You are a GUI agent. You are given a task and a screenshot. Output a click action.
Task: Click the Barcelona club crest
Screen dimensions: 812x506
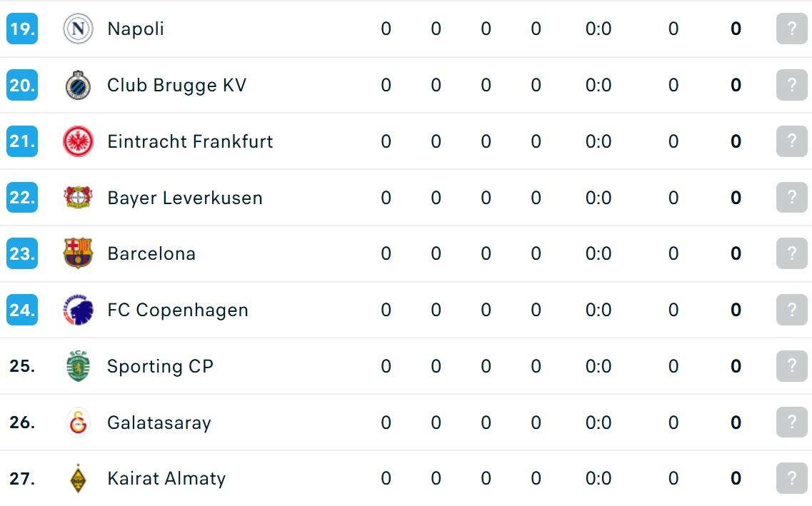(x=78, y=253)
